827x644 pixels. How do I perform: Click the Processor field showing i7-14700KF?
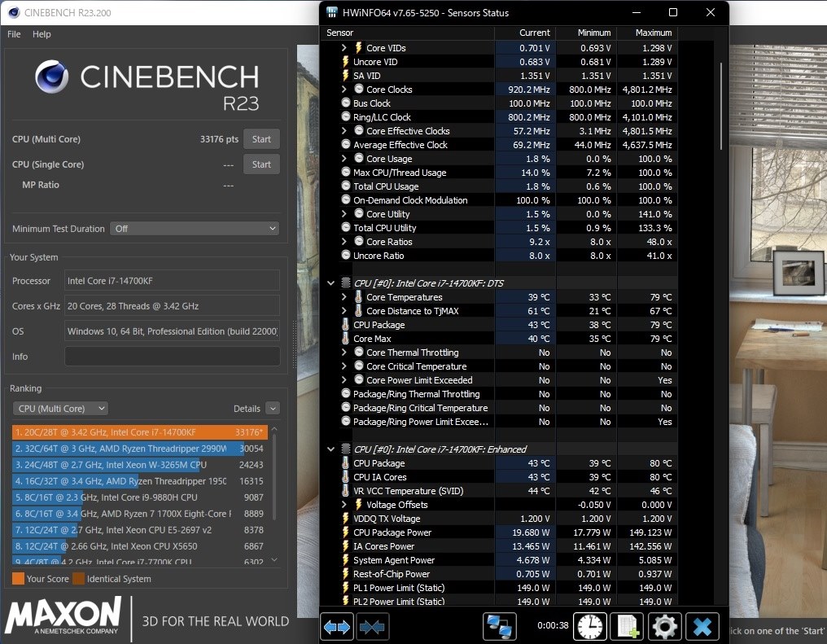[173, 281]
